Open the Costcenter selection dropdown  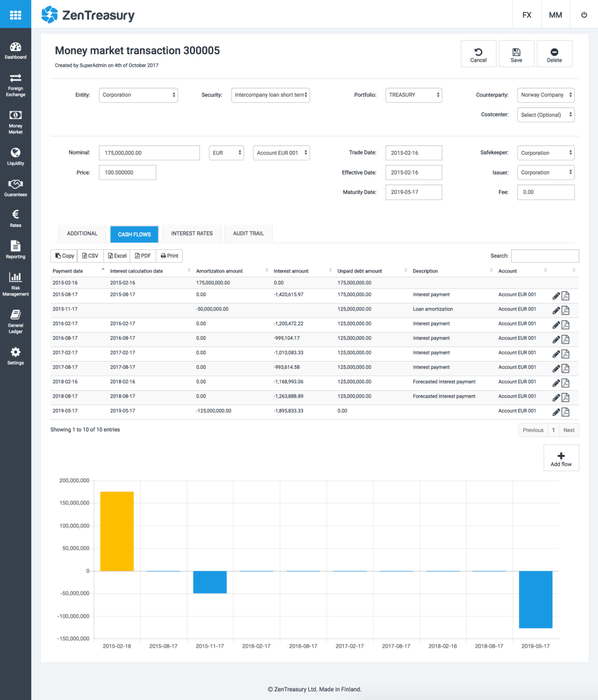pyautogui.click(x=546, y=115)
